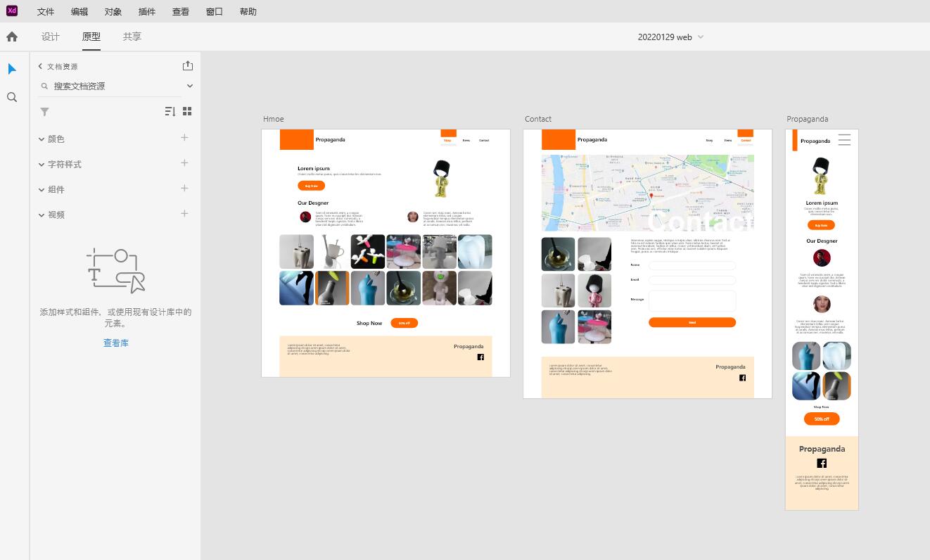Click blue vase photo in Contact gallery

click(x=558, y=326)
